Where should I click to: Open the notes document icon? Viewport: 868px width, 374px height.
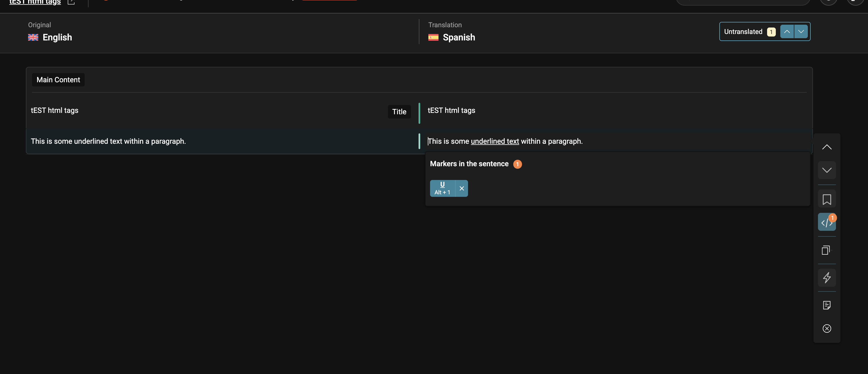827,305
